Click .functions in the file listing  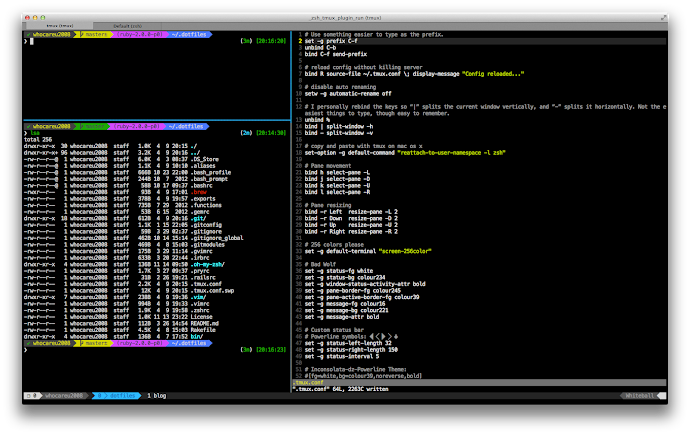click(x=206, y=205)
